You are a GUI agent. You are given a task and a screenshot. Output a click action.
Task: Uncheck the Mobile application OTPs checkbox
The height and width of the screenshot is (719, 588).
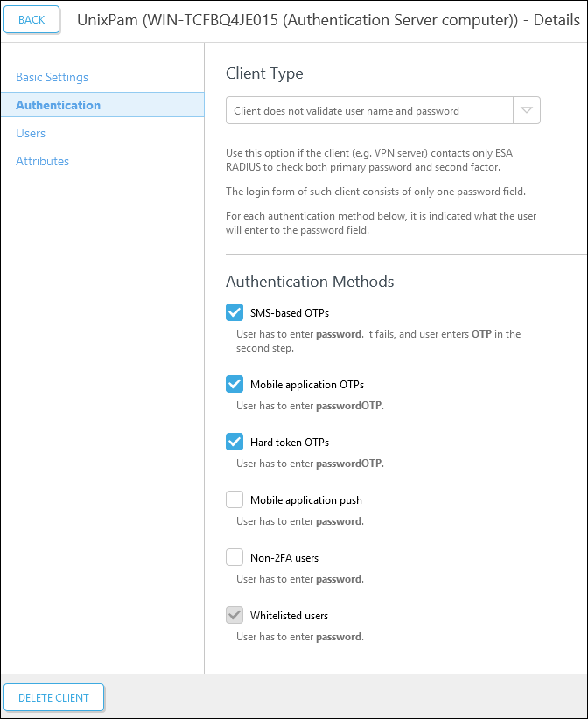[x=234, y=383]
